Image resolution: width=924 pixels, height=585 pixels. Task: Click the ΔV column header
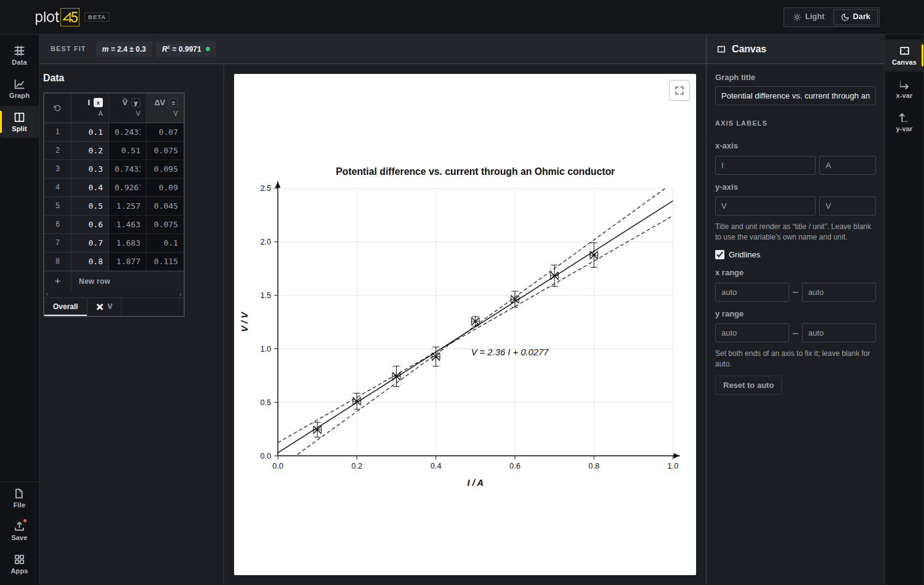(x=165, y=108)
